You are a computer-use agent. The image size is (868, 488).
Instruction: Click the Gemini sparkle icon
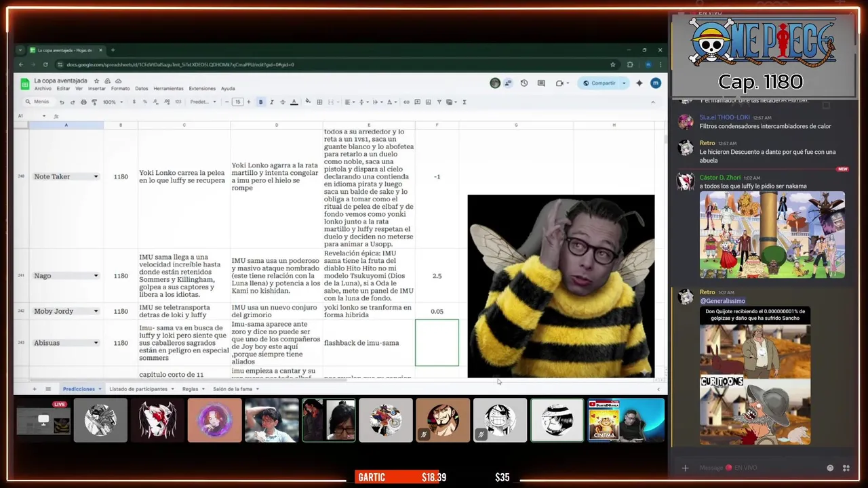pyautogui.click(x=639, y=83)
